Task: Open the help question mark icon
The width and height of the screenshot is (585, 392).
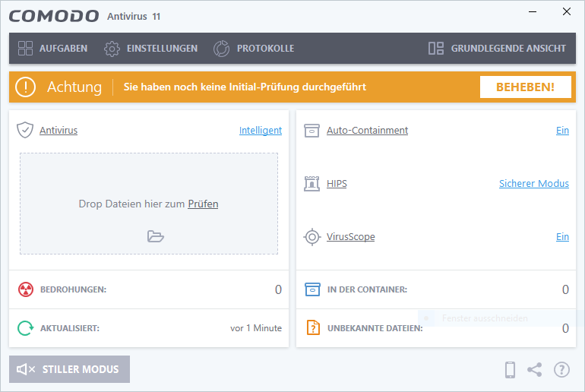Action: [561, 370]
